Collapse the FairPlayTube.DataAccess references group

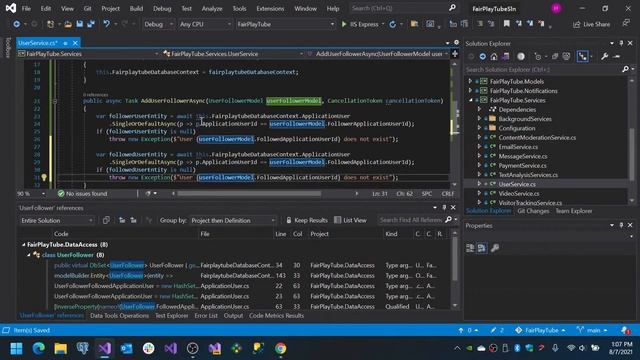point(23,244)
